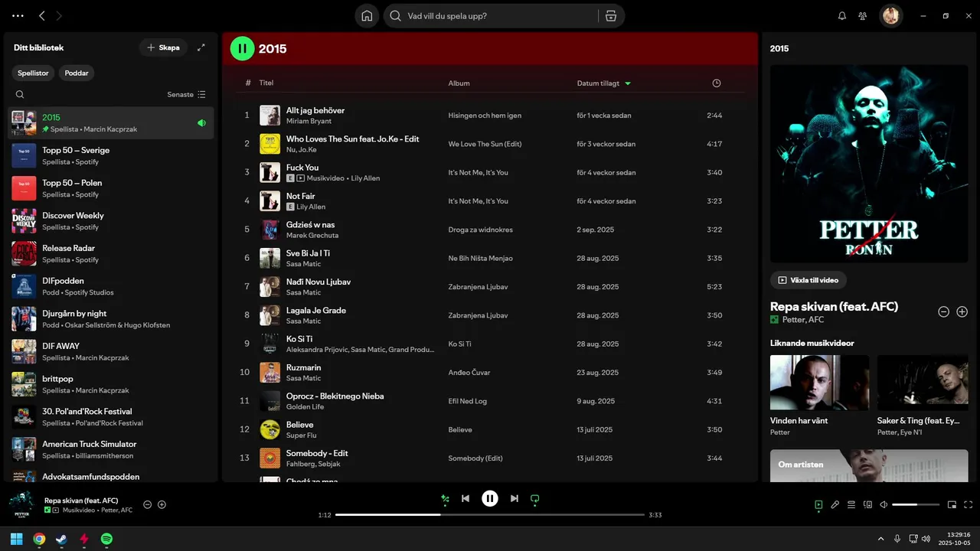The width and height of the screenshot is (980, 551).
Task: Toggle repeat mode
Action: (535, 499)
